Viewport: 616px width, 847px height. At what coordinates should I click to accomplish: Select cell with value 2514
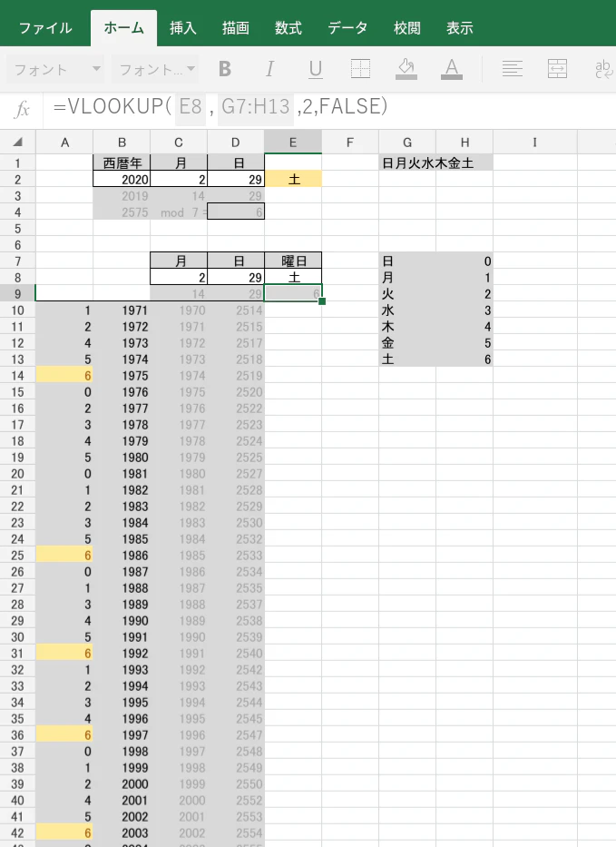tap(236, 310)
